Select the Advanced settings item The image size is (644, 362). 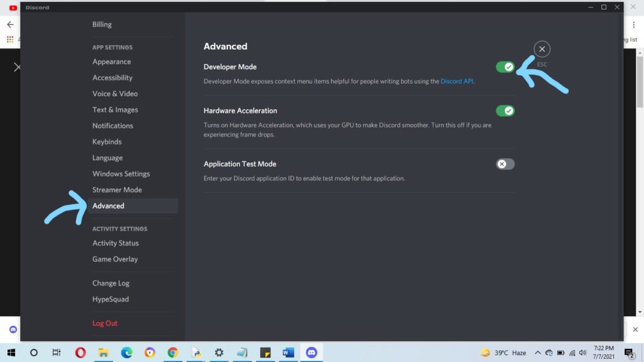(x=133, y=206)
